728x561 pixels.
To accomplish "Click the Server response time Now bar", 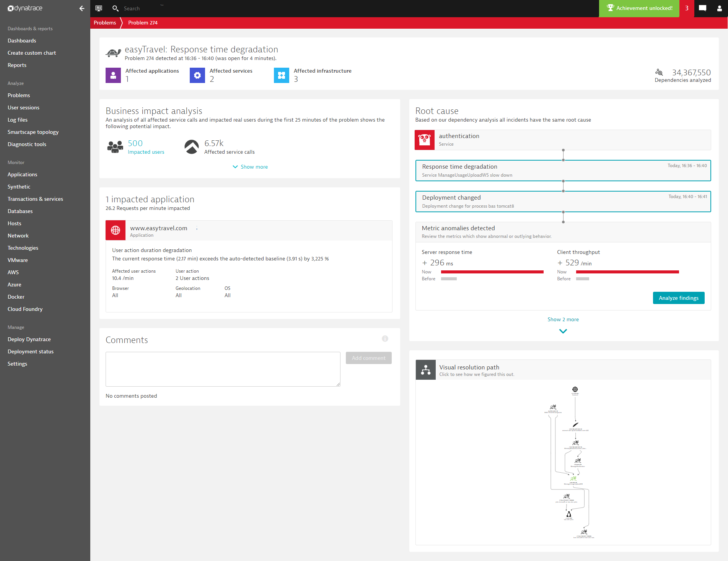I will pyautogui.click(x=492, y=272).
